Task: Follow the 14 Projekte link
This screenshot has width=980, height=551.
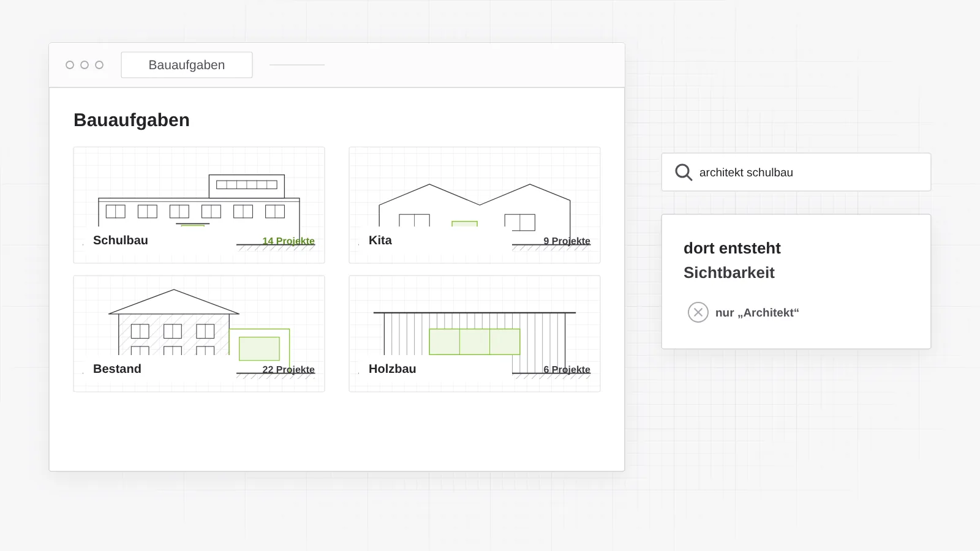Action: [x=288, y=241]
